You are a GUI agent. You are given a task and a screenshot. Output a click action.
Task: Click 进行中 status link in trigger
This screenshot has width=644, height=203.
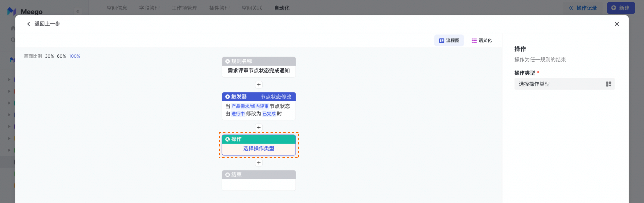point(238,114)
